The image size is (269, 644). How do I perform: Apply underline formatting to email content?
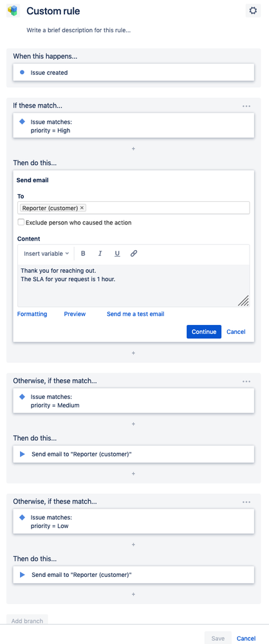coord(117,253)
